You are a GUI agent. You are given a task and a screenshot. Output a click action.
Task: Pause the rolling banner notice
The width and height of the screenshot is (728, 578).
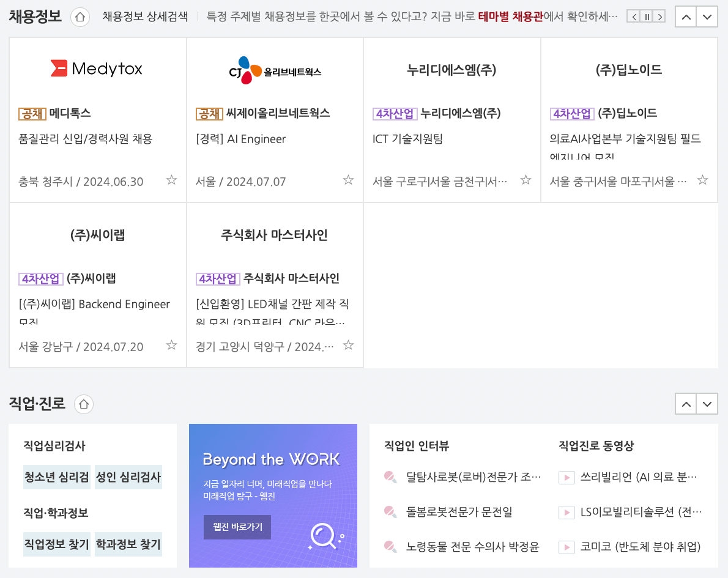[x=647, y=17]
